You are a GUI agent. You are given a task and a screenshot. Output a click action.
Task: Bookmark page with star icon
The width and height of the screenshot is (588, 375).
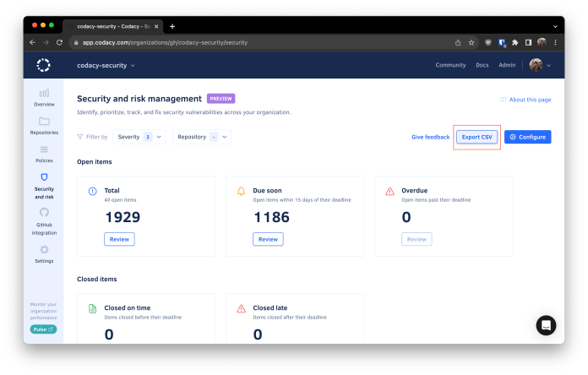coord(471,42)
